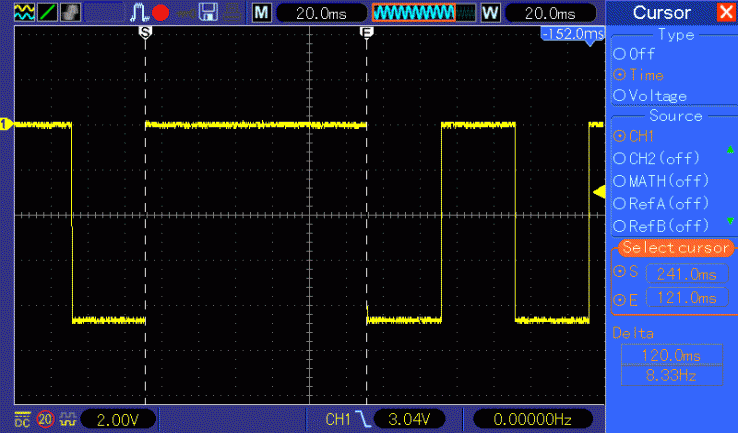Click the S cursor value field 241.0ms
The height and width of the screenshot is (433, 738).
coord(685,272)
